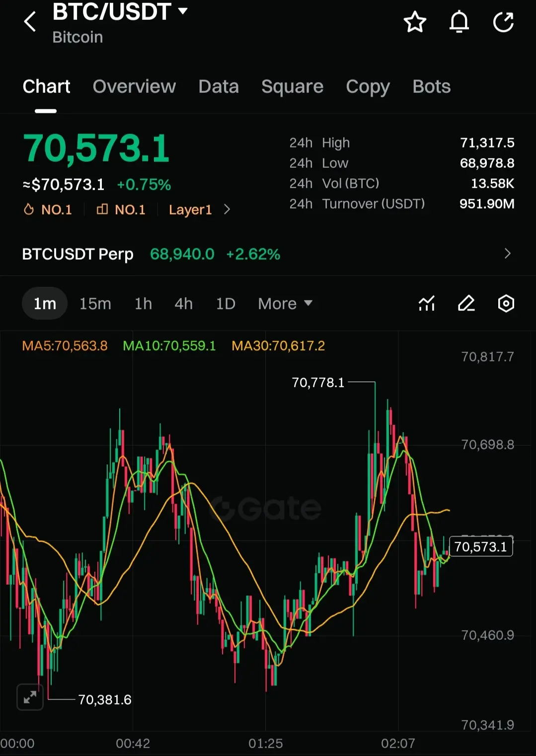The image size is (536, 756).
Task: Switch to the Chart tab
Action: point(46,86)
